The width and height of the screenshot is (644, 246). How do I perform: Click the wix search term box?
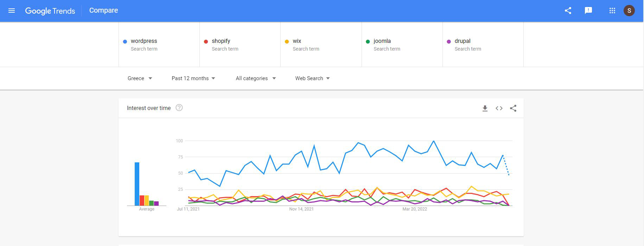321,45
